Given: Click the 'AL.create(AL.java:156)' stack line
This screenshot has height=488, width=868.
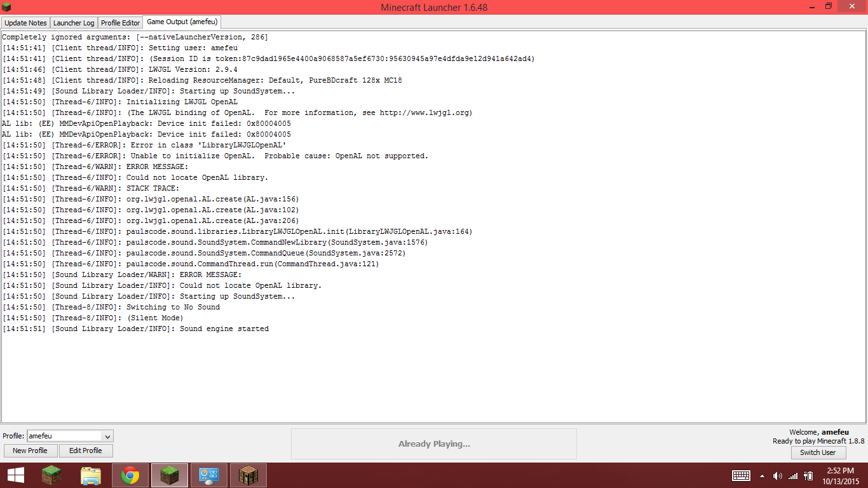Looking at the screenshot, I should pos(151,199).
